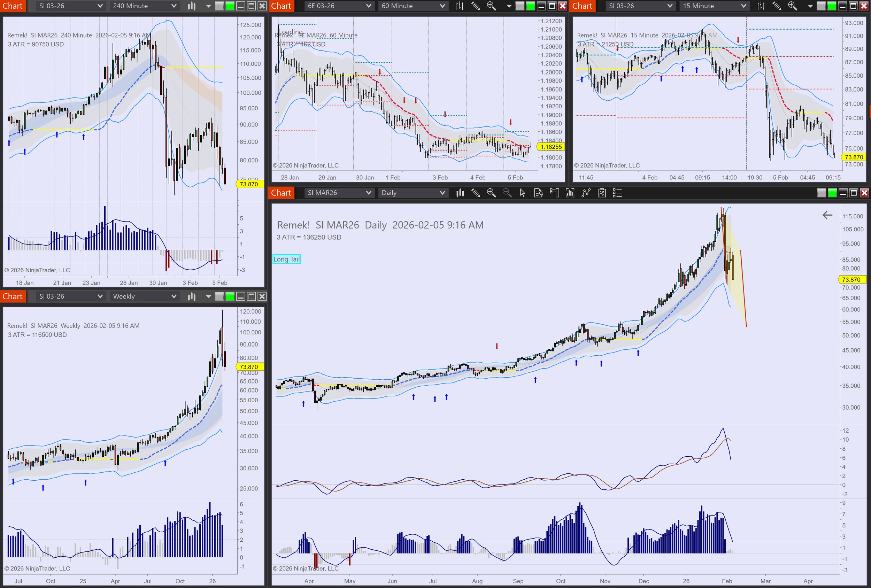Click Chart tab of 6E 03-26 window
The height and width of the screenshot is (588, 871).
tap(281, 6)
